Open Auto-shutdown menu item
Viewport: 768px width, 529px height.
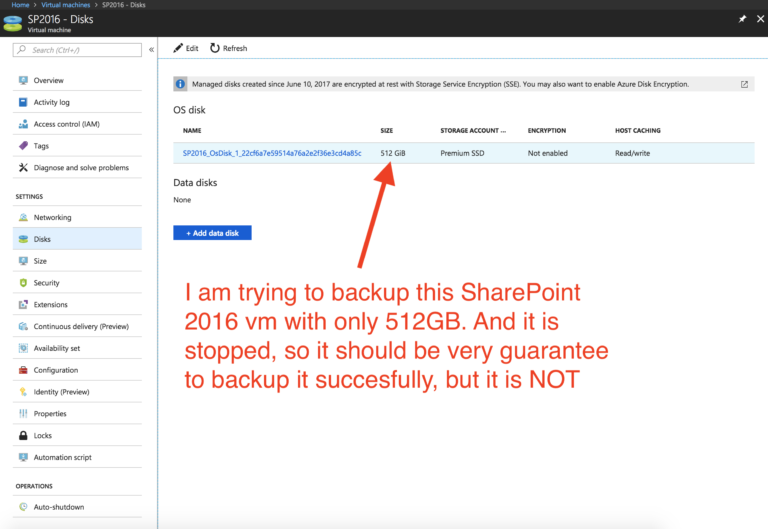point(77,507)
